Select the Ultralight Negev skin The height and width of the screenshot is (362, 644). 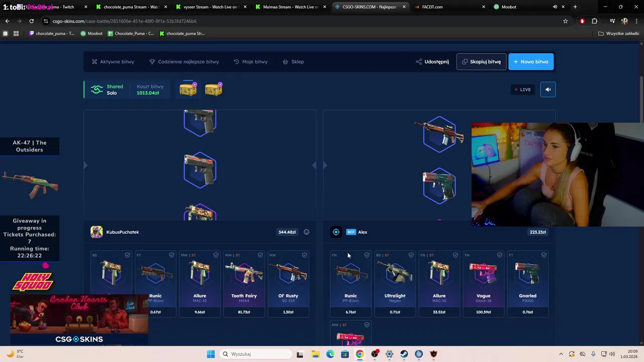(395, 284)
